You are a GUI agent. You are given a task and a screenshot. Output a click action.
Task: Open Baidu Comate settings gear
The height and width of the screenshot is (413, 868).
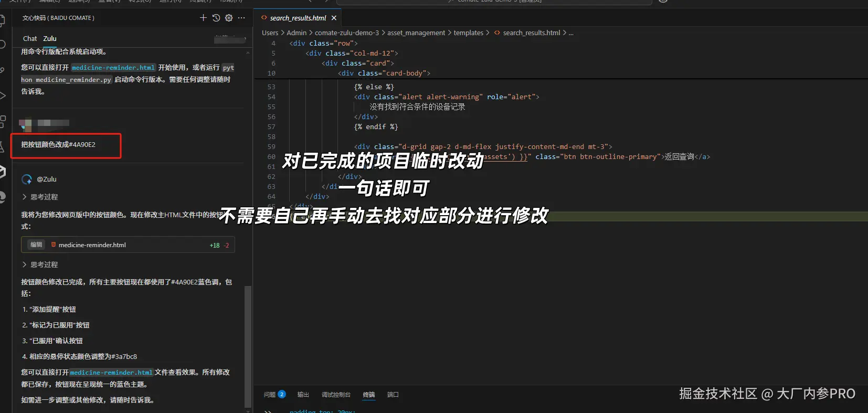[x=229, y=18]
